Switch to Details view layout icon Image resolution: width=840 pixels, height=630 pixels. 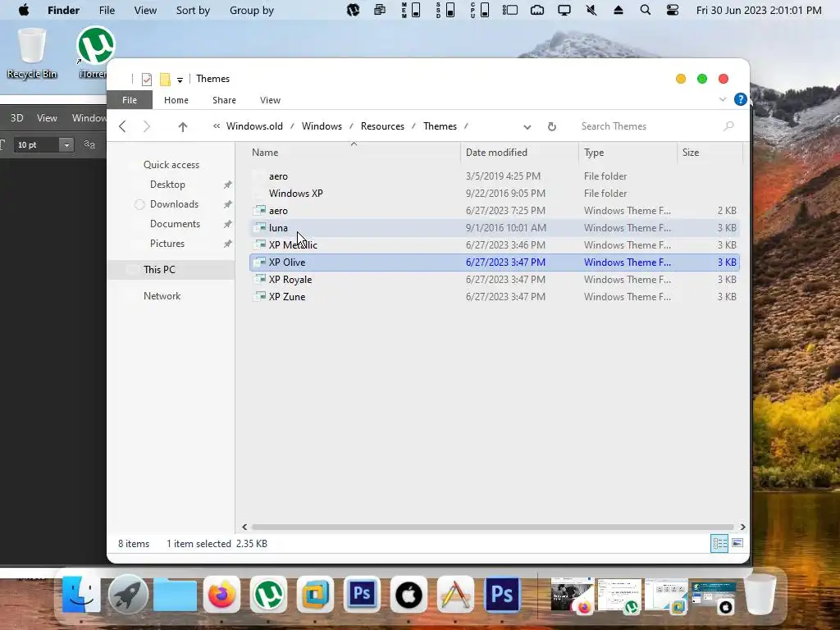[719, 544]
